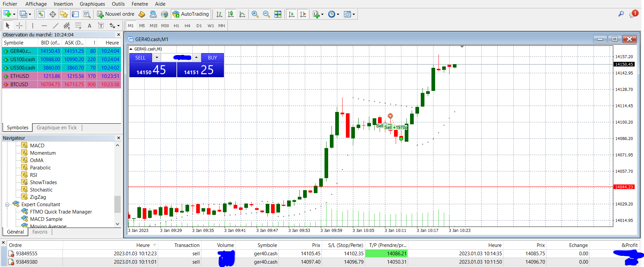This screenshot has height=267, width=644.
Task: Open the volume dropdown beside SELL
Action: pos(156,57)
